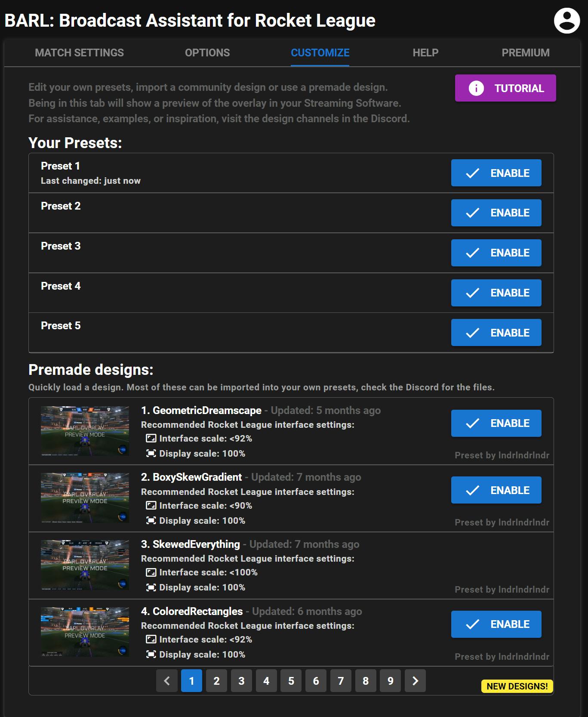
Task: Enable the GeometricDreamscape premade design
Action: click(x=496, y=423)
